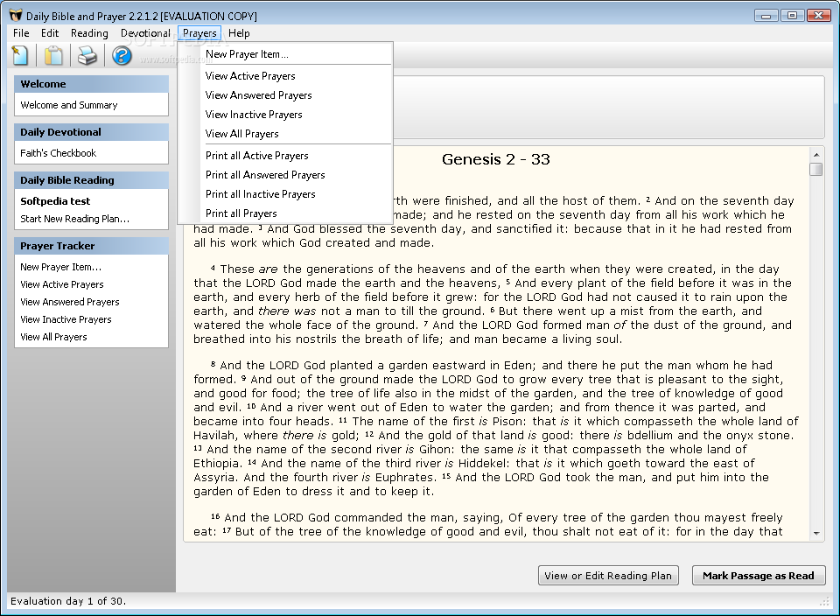Screen dimensions: 840x616
Task: Click sidebar View Answered Prayers link
Action: [x=70, y=302]
